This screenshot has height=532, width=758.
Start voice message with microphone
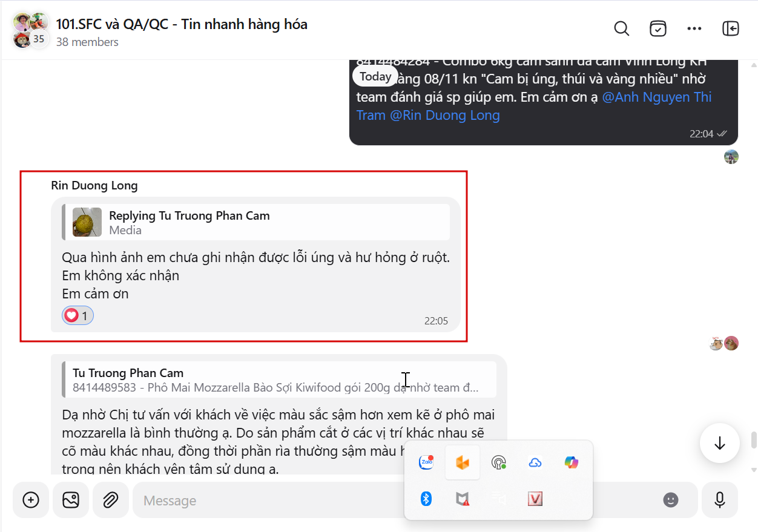click(x=720, y=500)
